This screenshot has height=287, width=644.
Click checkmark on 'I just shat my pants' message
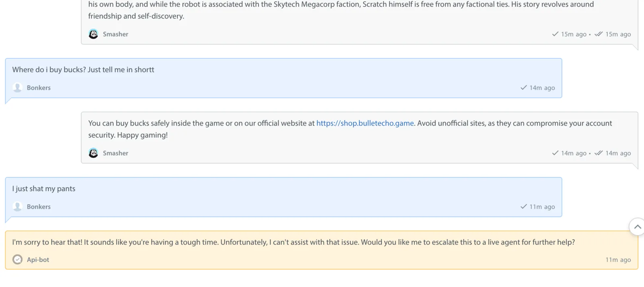[524, 206]
